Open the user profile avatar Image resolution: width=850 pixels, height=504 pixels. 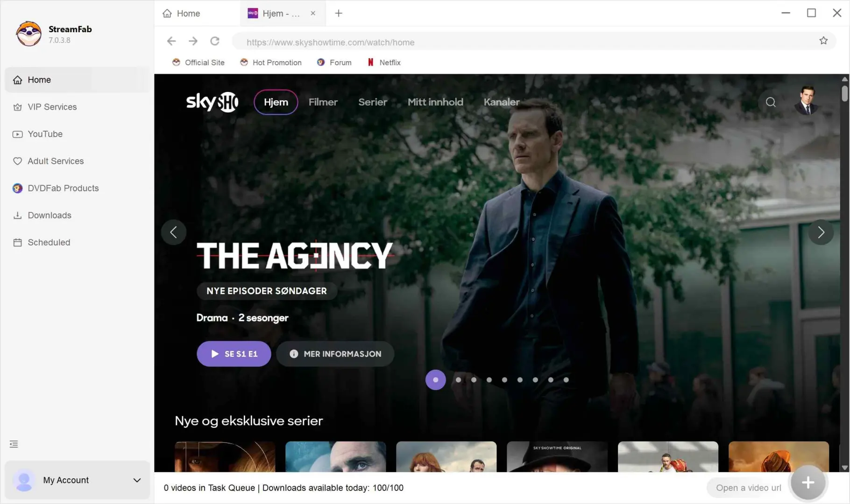point(807,101)
